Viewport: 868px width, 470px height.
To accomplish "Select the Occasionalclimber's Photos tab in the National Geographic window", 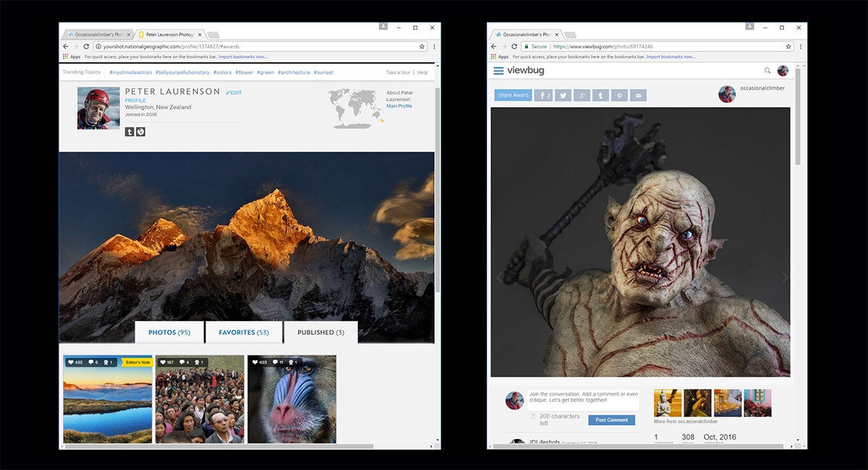I will pos(98,34).
